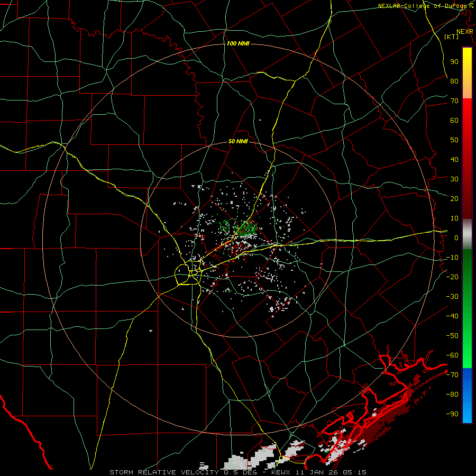The height and width of the screenshot is (476, 476).
Task: Click the "-10" value on the velocity scale
Action: click(x=452, y=258)
